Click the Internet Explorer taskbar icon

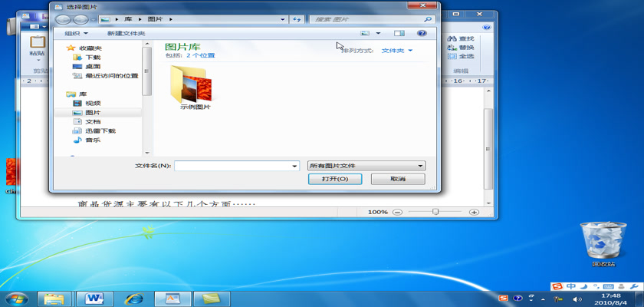click(133, 297)
